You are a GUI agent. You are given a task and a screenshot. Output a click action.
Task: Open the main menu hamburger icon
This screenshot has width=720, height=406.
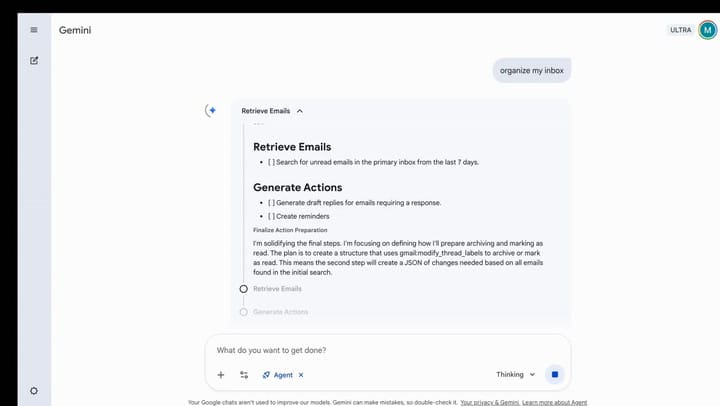(x=34, y=30)
